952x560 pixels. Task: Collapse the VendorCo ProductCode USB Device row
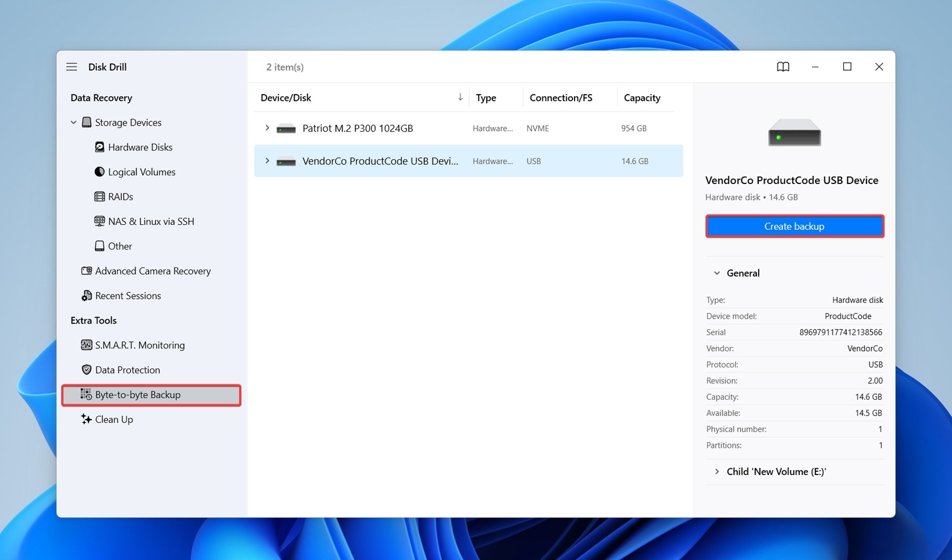point(267,161)
